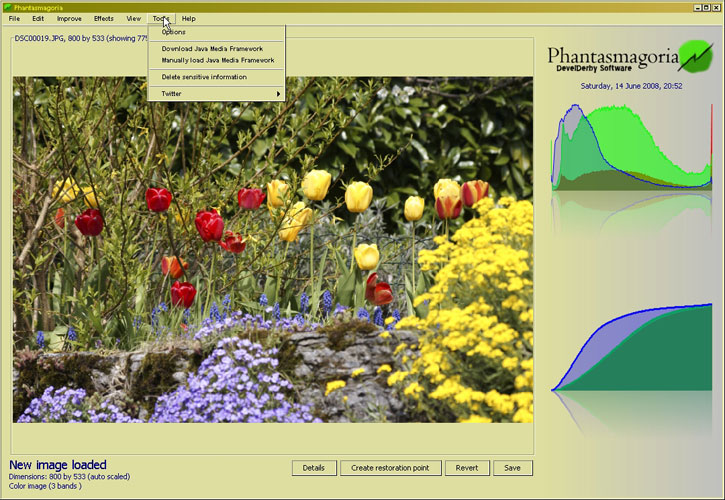The height and width of the screenshot is (500, 725).
Task: Expand the Twitter submenu arrow
Action: (278, 94)
